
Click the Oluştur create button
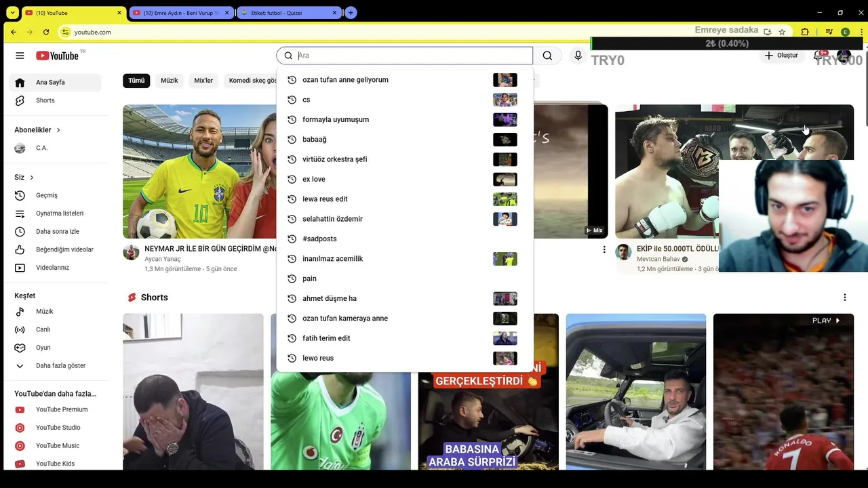[781, 56]
